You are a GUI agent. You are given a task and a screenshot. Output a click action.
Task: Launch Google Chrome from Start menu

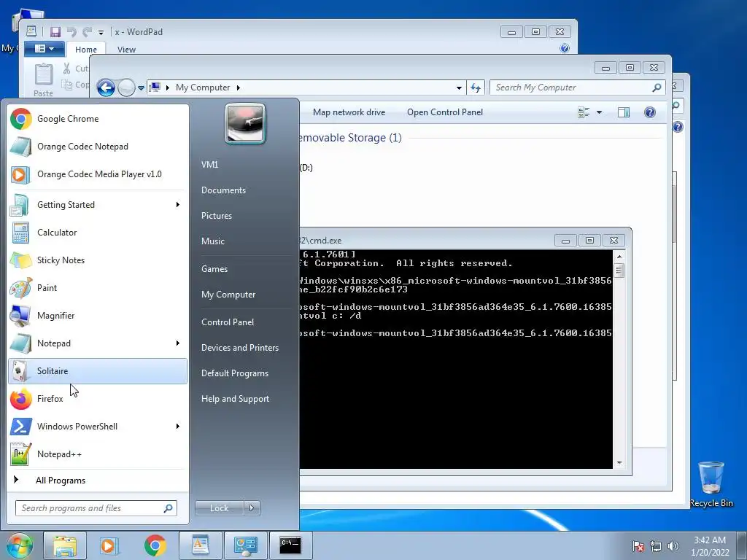tap(98, 119)
